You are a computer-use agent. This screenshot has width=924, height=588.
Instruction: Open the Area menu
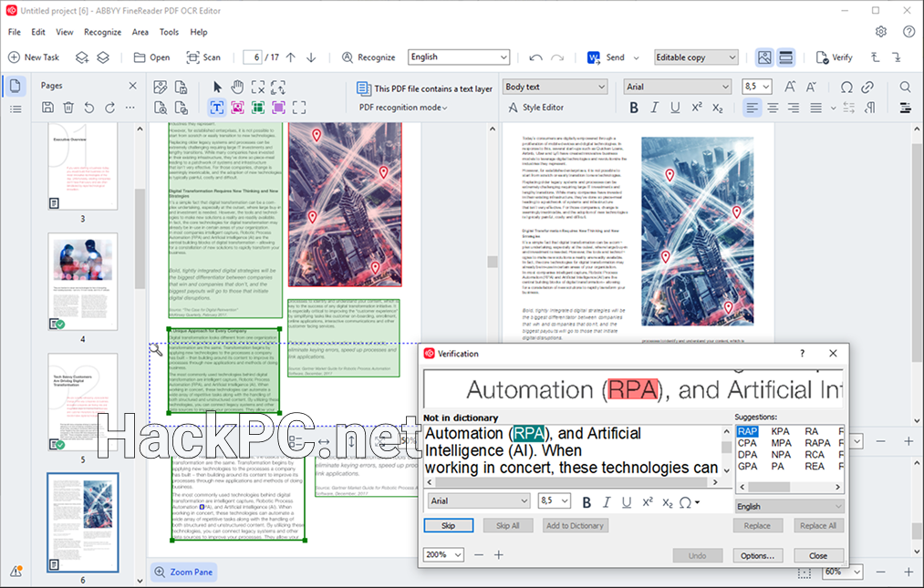(140, 32)
